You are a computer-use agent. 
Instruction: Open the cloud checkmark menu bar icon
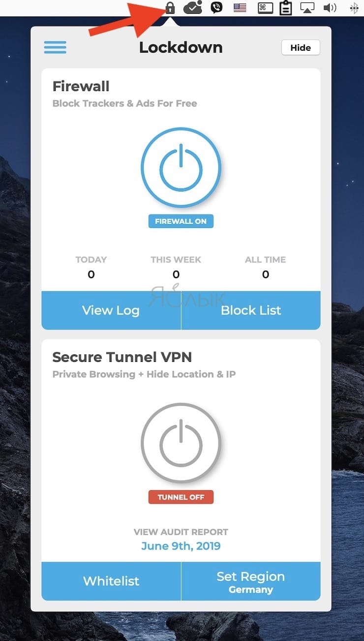click(192, 8)
